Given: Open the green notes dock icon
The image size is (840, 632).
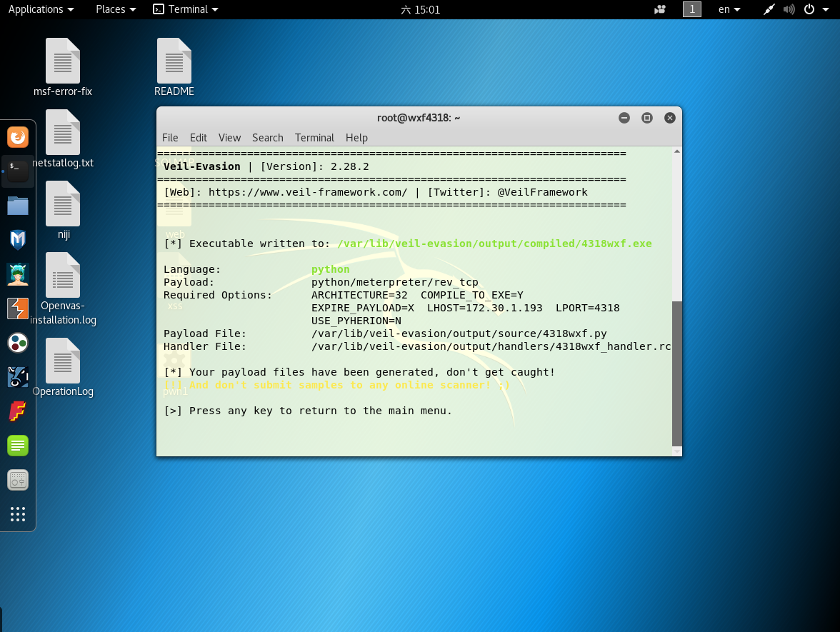Looking at the screenshot, I should [18, 446].
